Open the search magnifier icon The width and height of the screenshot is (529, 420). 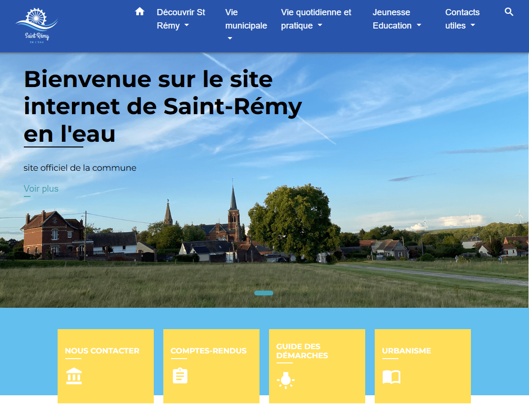(x=509, y=12)
